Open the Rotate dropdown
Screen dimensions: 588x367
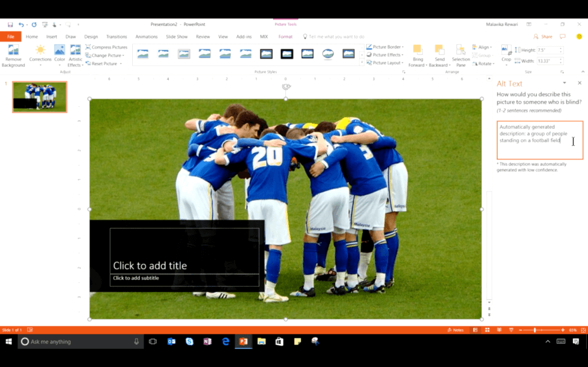(484, 63)
